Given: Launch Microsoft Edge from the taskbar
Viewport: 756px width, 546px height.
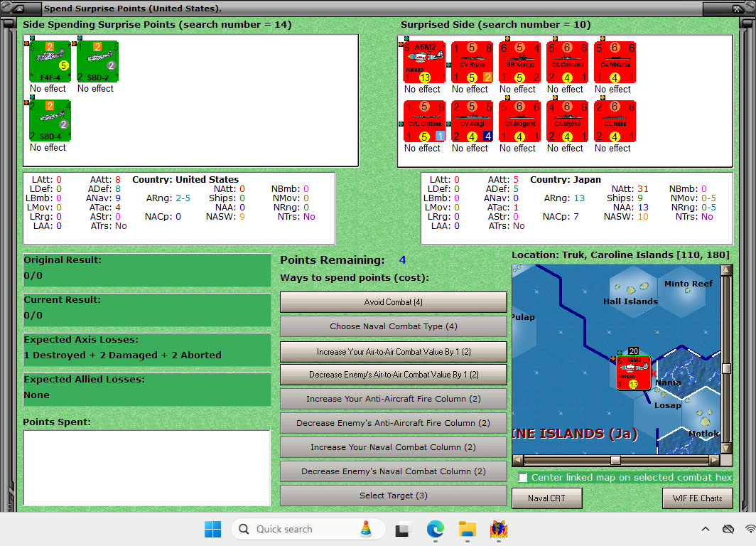Looking at the screenshot, I should [x=436, y=529].
